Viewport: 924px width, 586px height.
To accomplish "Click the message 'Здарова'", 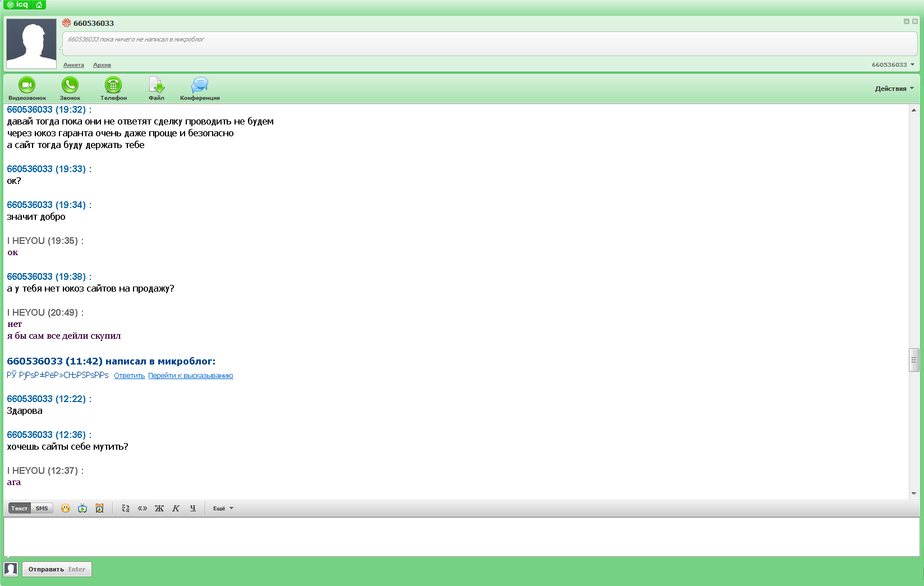I will point(25,411).
